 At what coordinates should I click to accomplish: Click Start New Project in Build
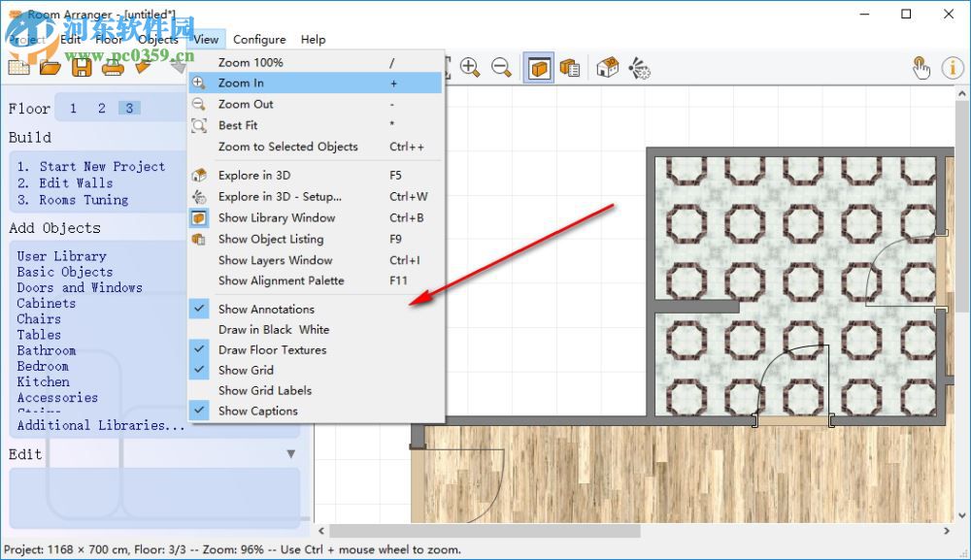[x=91, y=167]
